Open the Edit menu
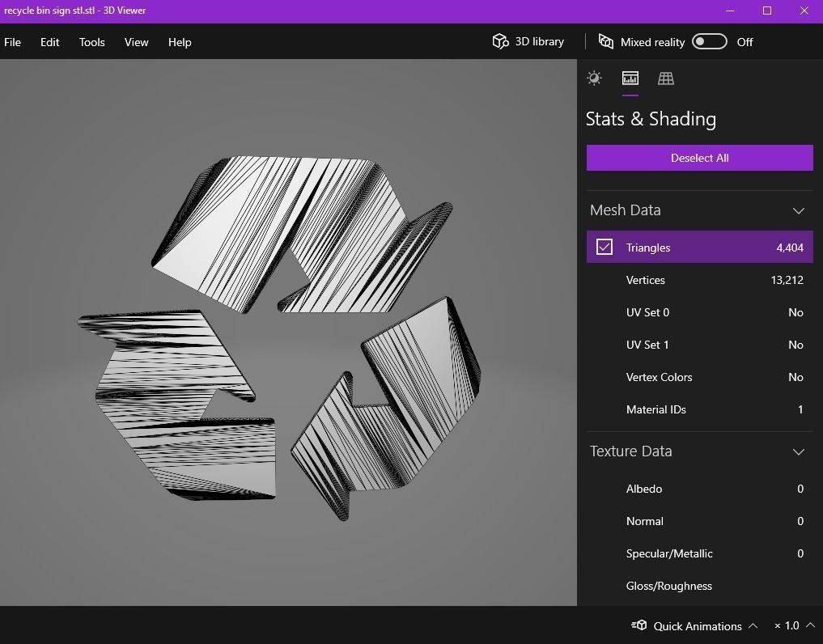 (50, 42)
